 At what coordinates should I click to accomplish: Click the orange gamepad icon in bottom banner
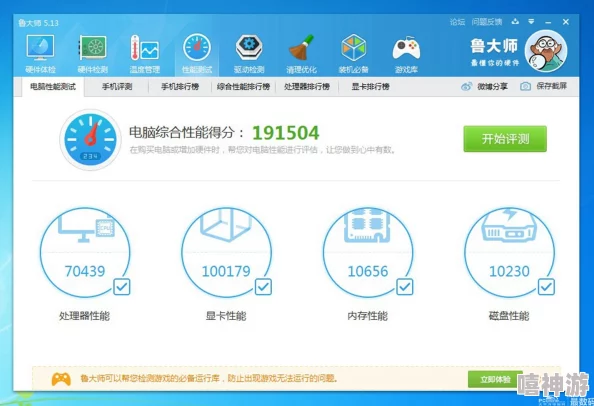(x=61, y=379)
